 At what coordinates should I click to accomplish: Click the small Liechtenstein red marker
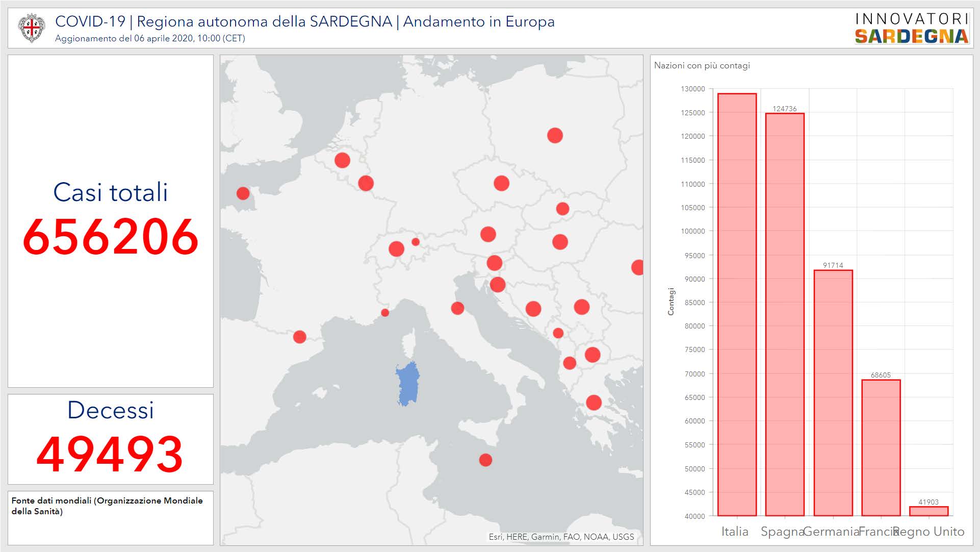(x=416, y=242)
